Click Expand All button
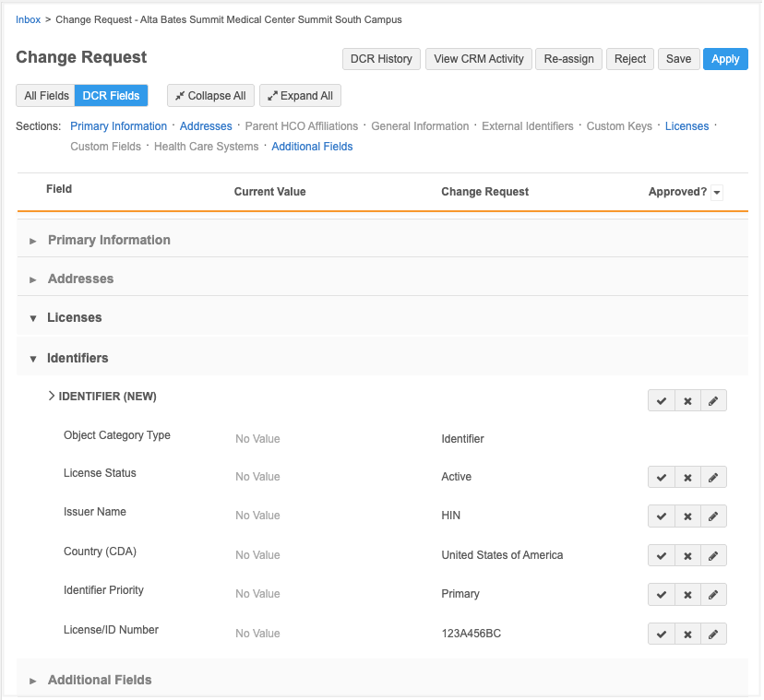This screenshot has width=764, height=700. [300, 96]
